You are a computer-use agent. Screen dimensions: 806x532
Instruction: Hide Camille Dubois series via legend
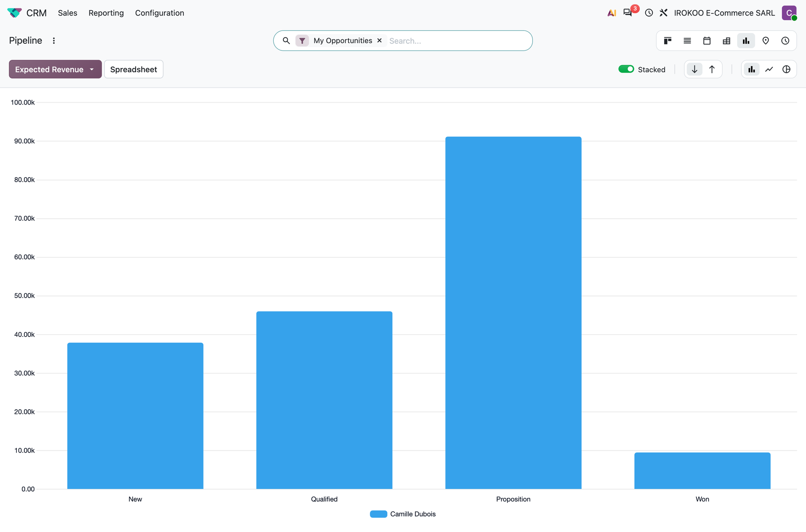[403, 514]
